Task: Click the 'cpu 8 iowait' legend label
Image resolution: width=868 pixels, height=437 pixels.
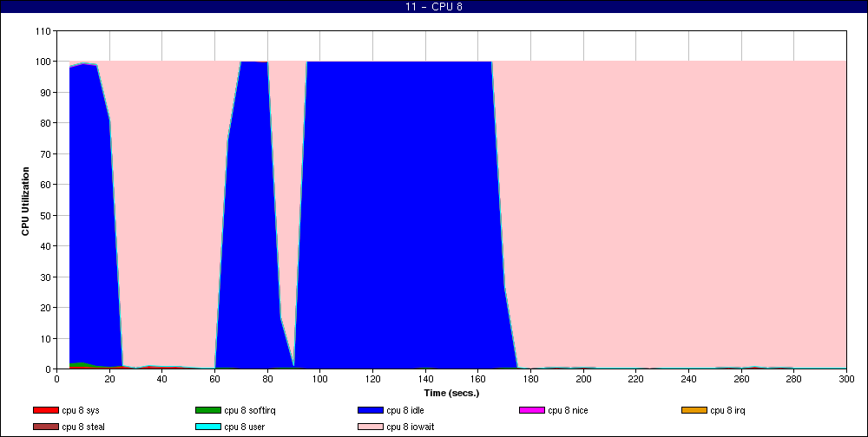Action: click(x=411, y=427)
